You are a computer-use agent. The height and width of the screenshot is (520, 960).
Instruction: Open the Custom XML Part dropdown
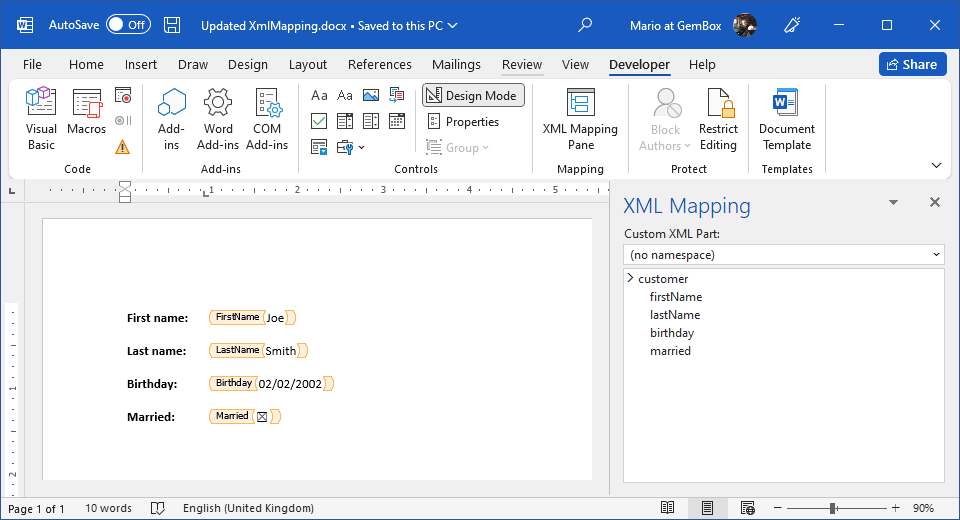click(783, 255)
